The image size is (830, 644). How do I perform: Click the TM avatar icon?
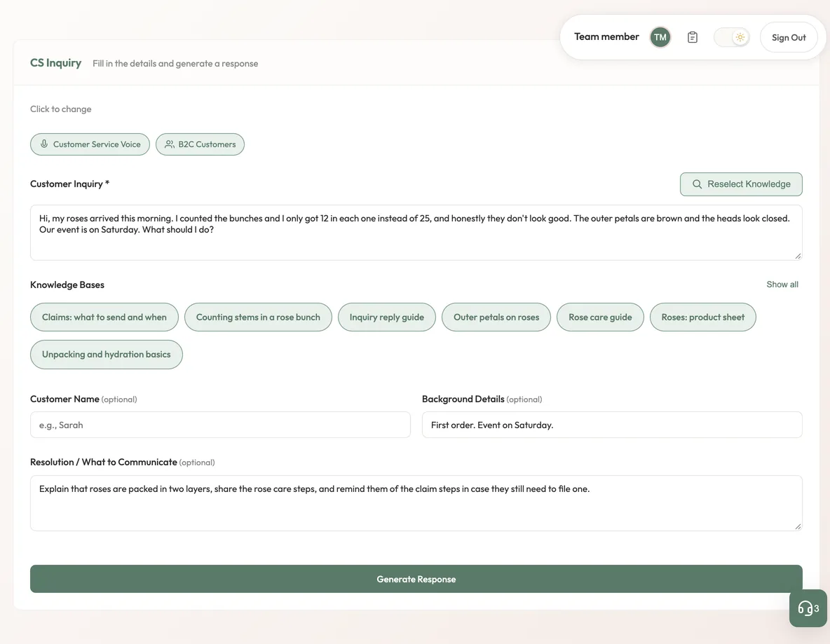coord(660,37)
